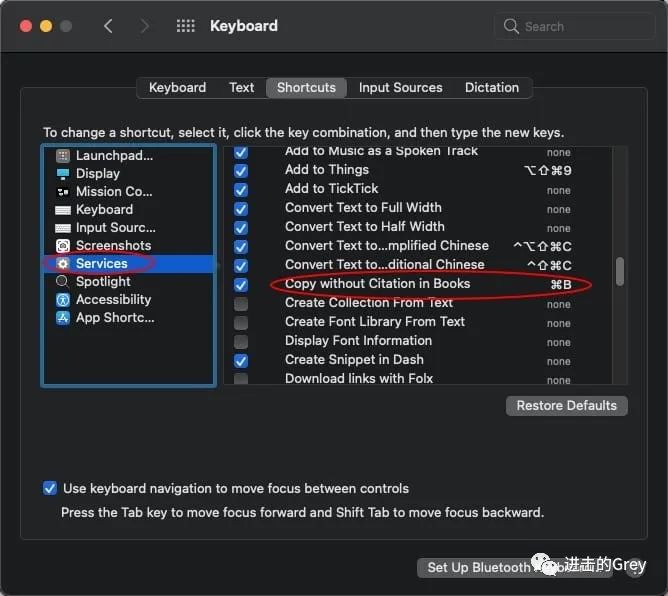Switch to the Keyboard tab

(x=177, y=88)
